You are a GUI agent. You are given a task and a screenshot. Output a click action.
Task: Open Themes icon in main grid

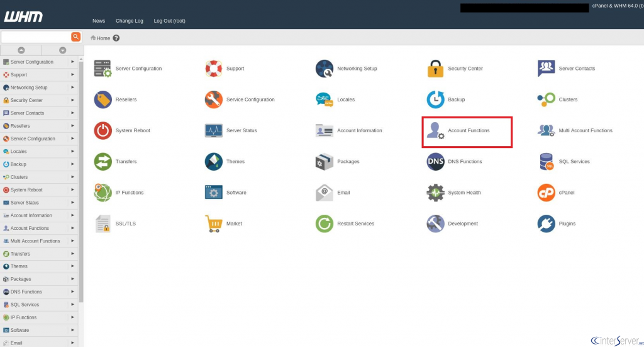214,162
